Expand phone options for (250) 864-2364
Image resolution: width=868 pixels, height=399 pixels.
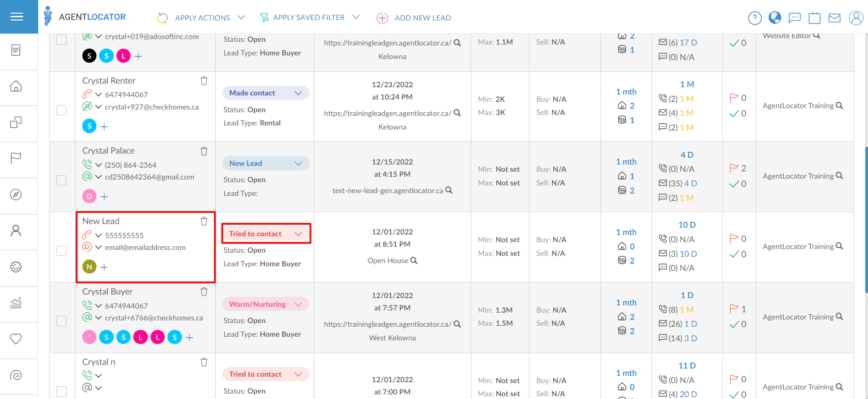[x=98, y=165]
